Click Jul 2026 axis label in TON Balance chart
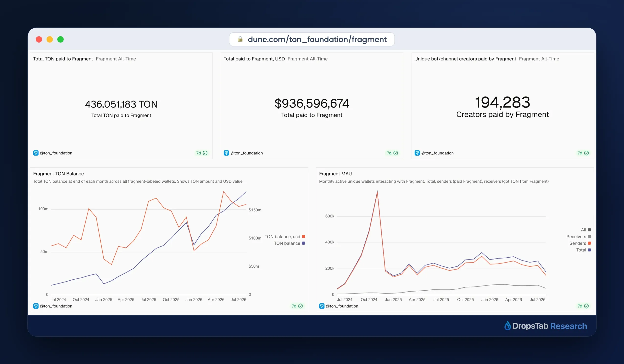The height and width of the screenshot is (364, 624). 239,299
